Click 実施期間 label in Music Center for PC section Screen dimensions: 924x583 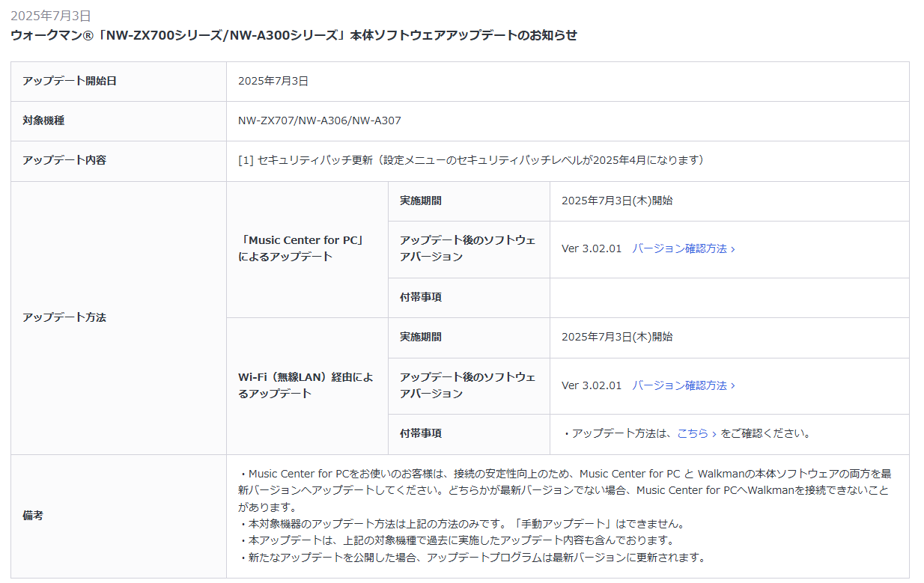(x=421, y=201)
